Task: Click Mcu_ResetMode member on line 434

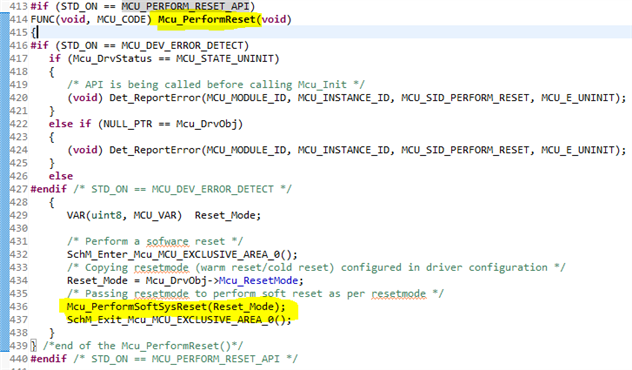Action: point(258,281)
